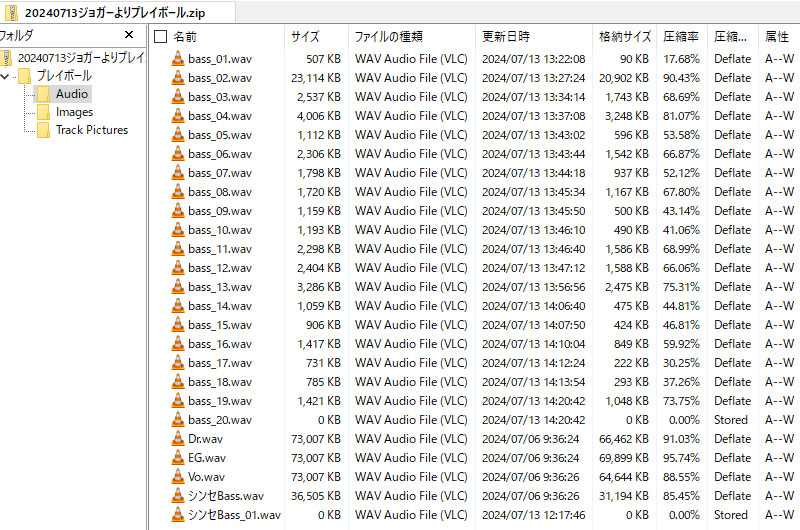
Task: Click date 2024/07/13 14:06:40
Action: [534, 306]
